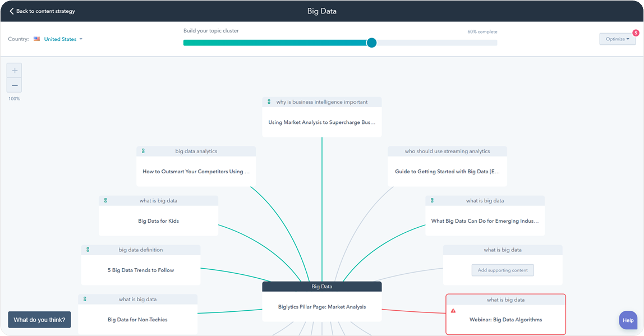The image size is (644, 336).
Task: Click the back arrow chevron icon
Action: (x=12, y=11)
